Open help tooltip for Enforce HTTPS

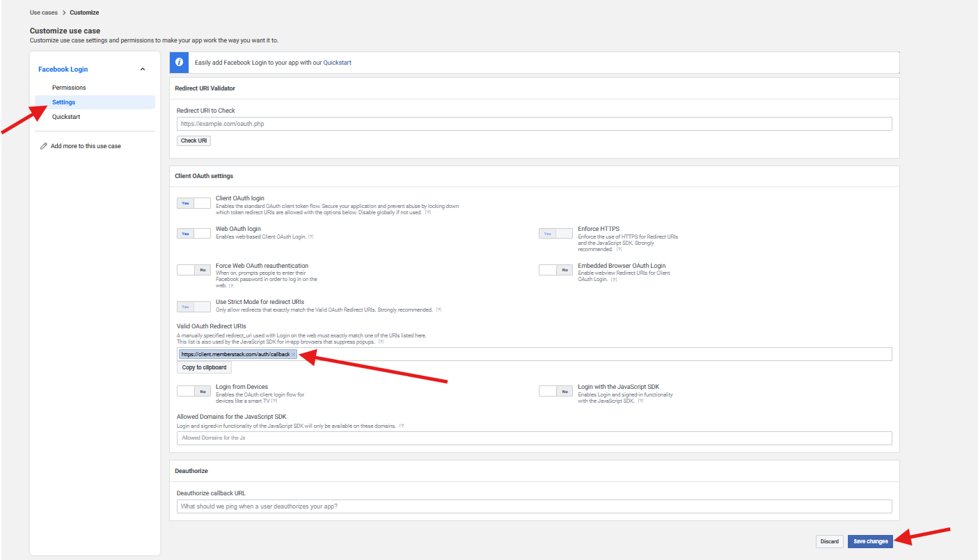(619, 248)
